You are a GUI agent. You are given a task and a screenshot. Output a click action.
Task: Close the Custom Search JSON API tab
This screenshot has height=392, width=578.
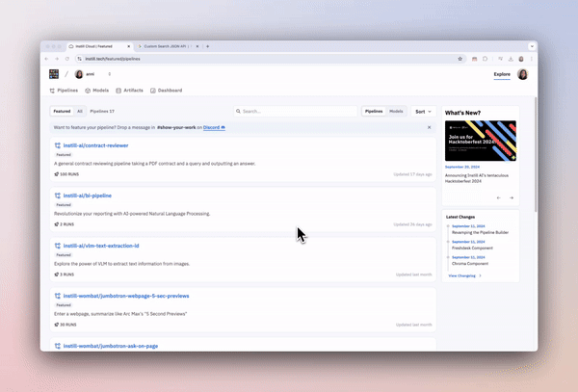(x=197, y=46)
